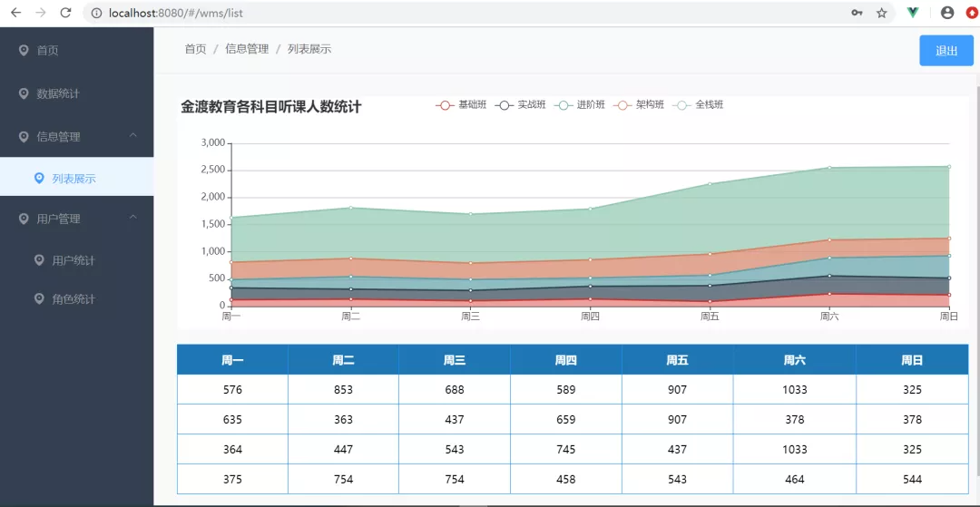Click the location pin icon beside 信息管理
The image size is (980, 507).
24,137
